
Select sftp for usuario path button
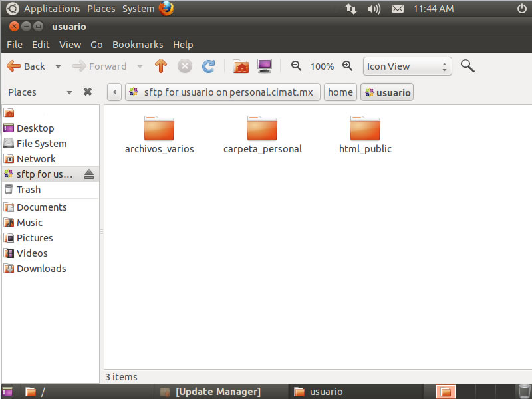[223, 92]
